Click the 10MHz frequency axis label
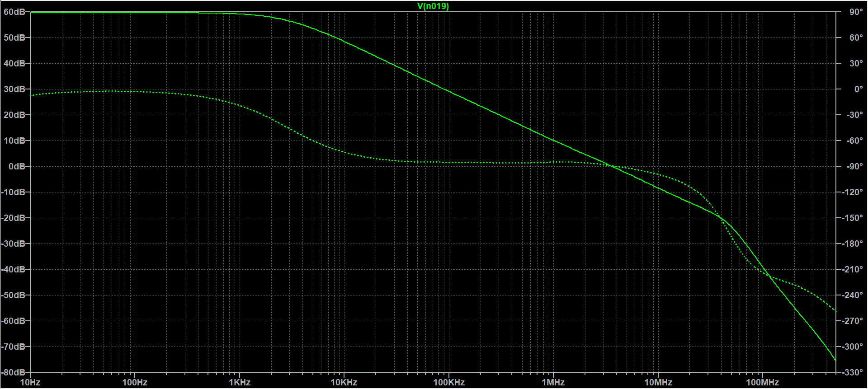 (x=658, y=383)
